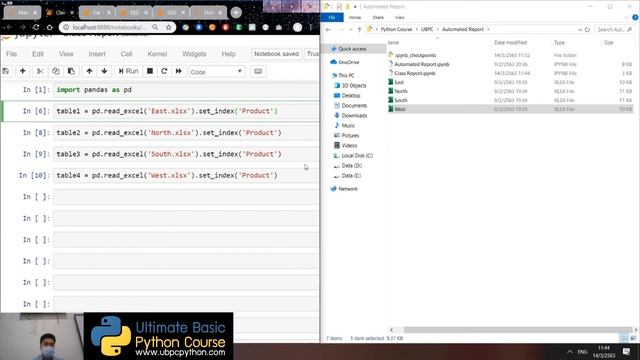Click the table4 West.xlsx code cell
Screen dimensions: 640x360
pos(186,176)
